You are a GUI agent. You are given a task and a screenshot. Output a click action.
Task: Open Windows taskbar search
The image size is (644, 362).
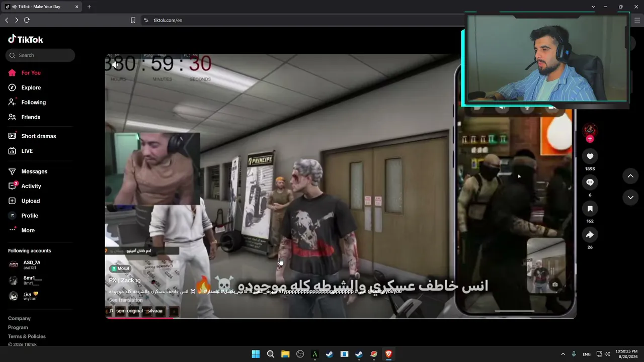270,354
